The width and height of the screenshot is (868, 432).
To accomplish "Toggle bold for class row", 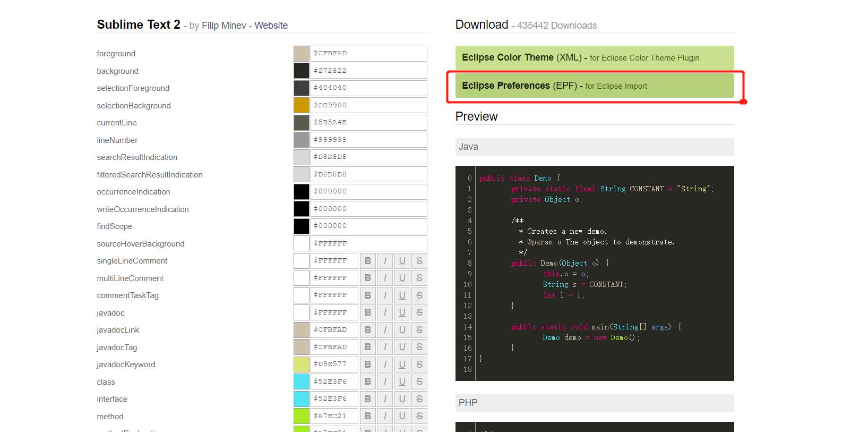I will click(367, 382).
